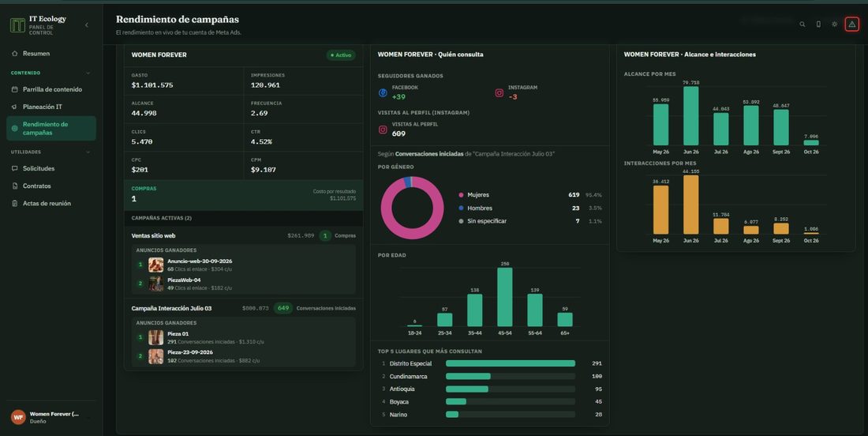Open the Contratos menu item
Image resolution: width=868 pixels, height=436 pixels.
(x=51, y=186)
